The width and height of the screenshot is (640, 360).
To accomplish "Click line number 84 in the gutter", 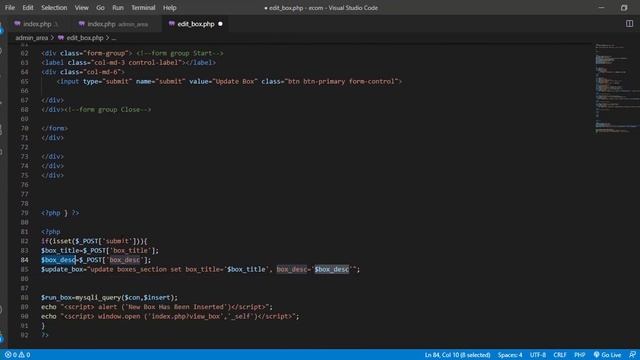I will [24, 260].
